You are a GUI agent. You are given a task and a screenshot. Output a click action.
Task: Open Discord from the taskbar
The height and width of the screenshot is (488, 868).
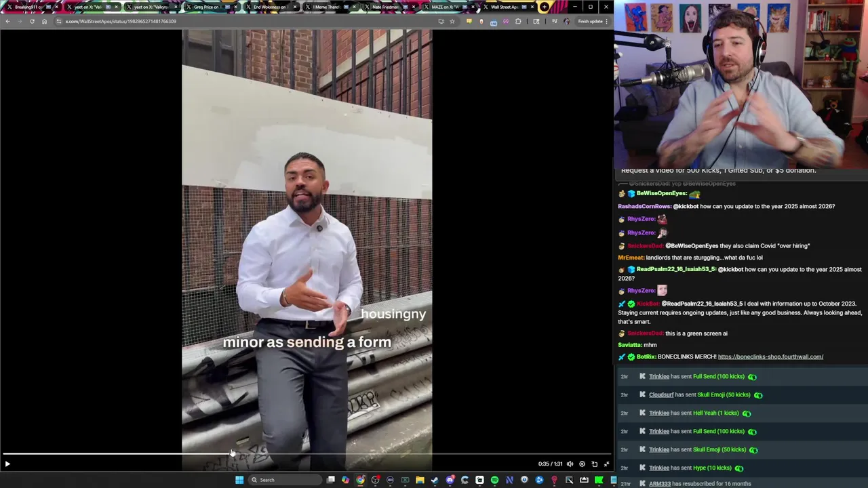tap(450, 480)
